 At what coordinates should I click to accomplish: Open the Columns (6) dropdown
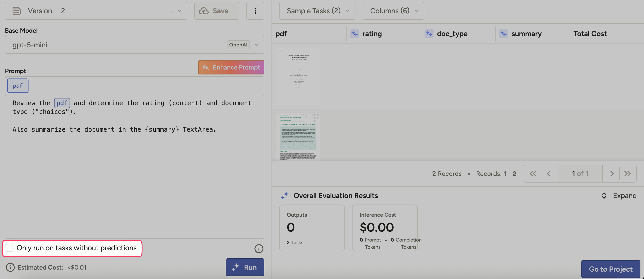(x=393, y=11)
